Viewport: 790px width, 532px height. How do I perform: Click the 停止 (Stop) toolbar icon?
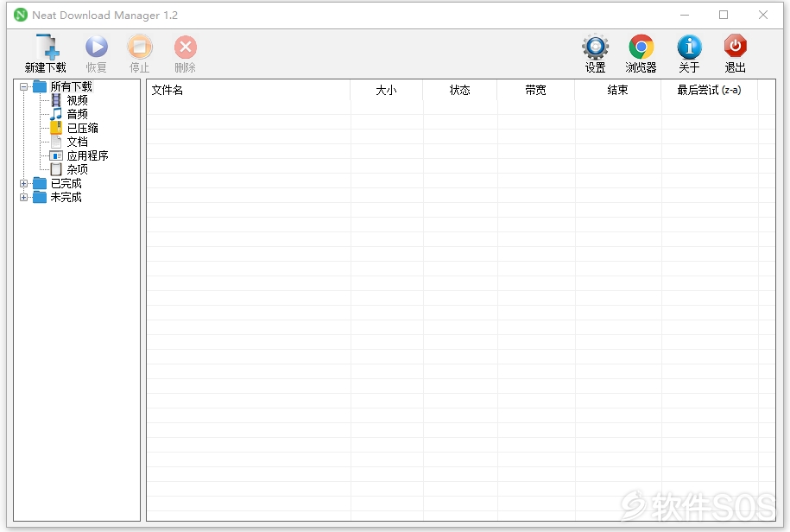(x=140, y=47)
